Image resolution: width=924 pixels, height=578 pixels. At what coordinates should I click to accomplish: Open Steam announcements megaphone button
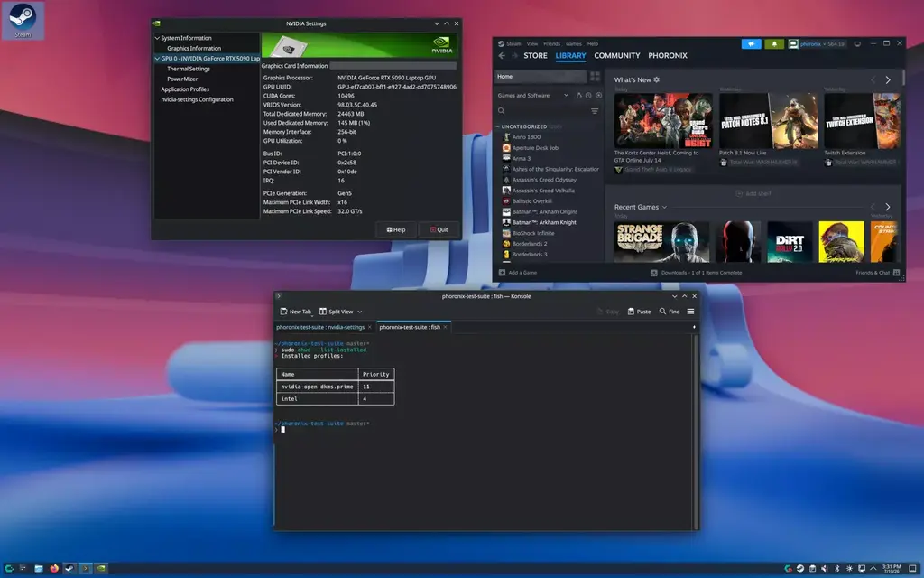(x=751, y=43)
